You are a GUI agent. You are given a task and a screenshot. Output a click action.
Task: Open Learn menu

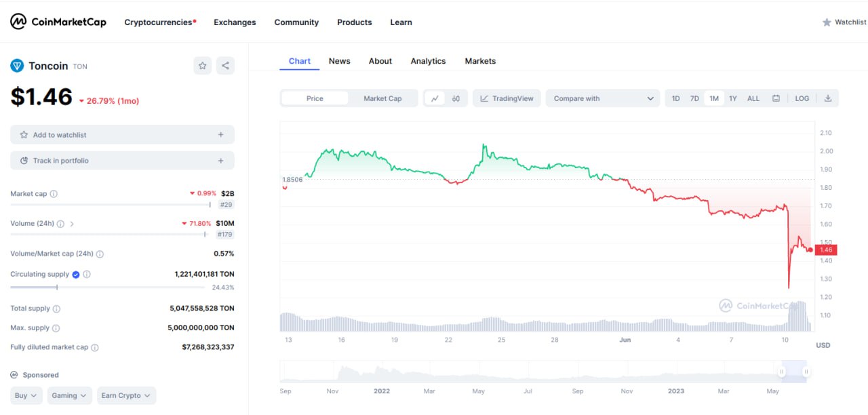click(x=401, y=22)
